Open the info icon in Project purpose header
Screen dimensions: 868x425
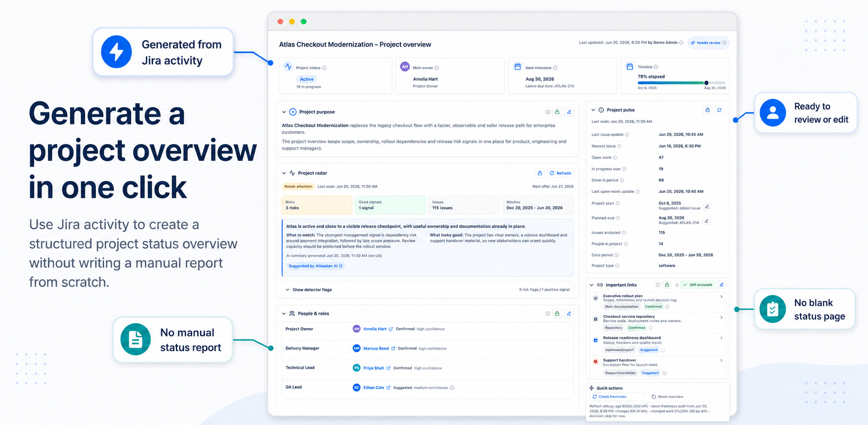pos(548,112)
